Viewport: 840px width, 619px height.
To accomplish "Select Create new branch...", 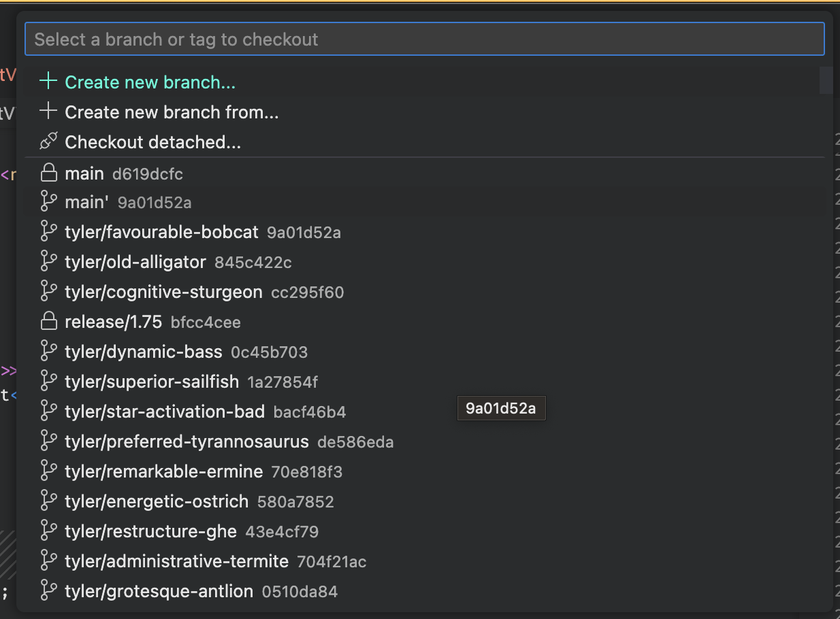I will (x=150, y=82).
